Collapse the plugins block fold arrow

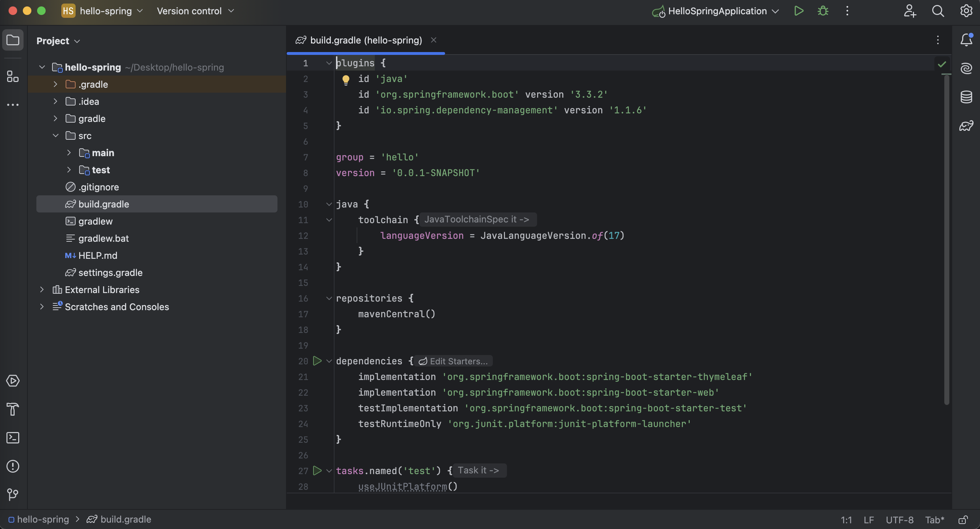(329, 63)
